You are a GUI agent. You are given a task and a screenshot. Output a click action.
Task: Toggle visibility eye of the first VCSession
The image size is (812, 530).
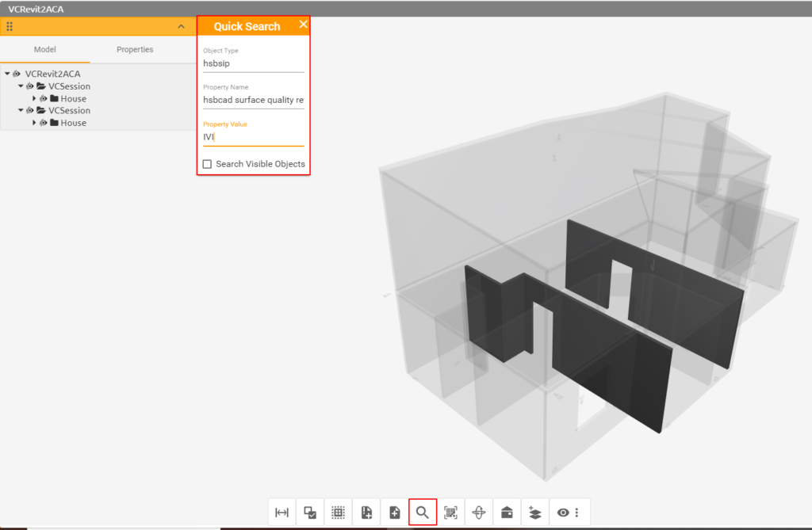click(x=30, y=86)
